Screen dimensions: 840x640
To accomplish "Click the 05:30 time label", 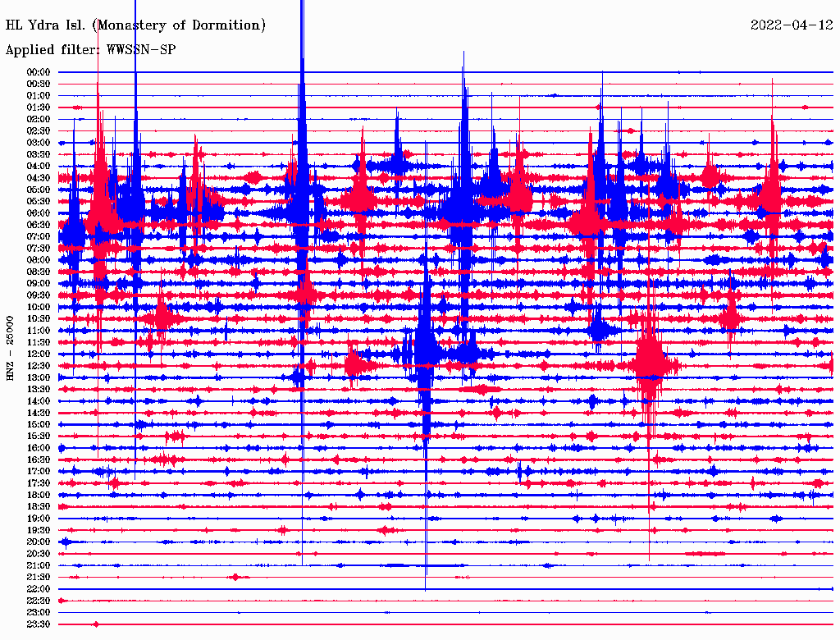I will 38,201.
